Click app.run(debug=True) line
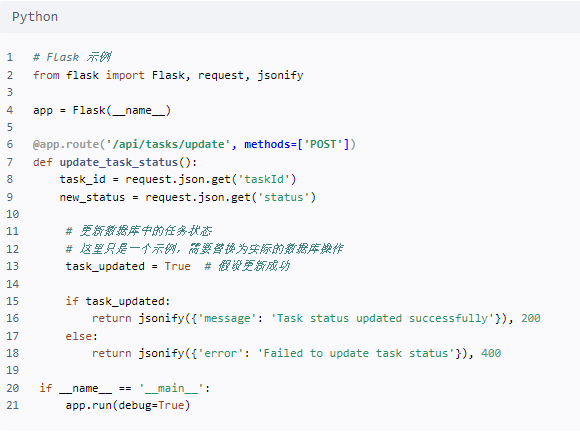 click(x=128, y=405)
